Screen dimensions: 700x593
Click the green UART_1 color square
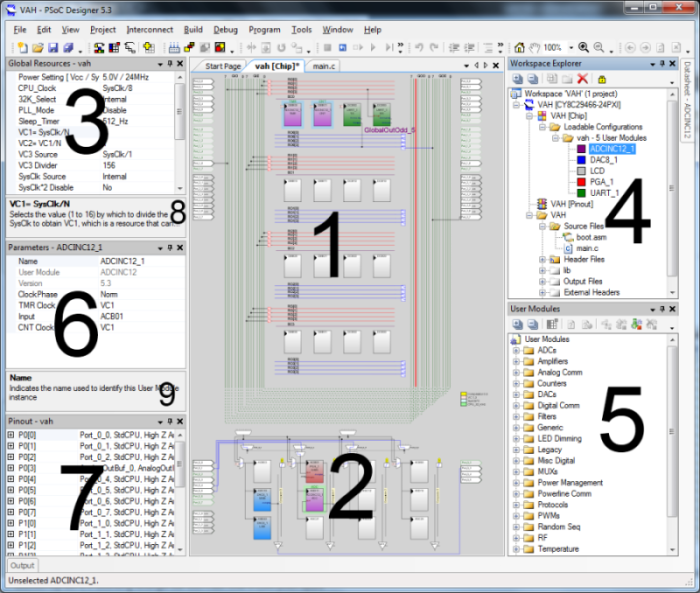581,193
